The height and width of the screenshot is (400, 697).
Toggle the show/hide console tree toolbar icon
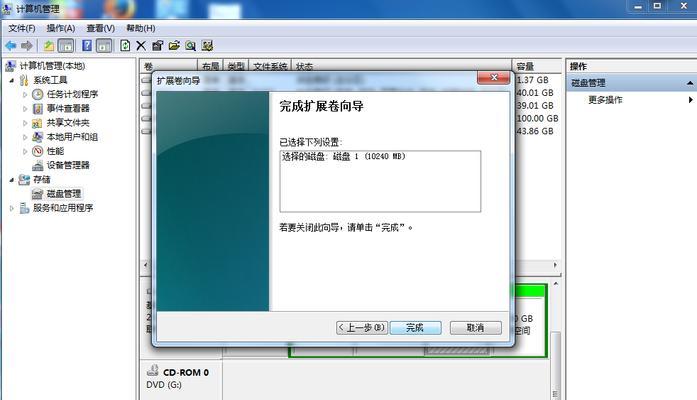pos(66,45)
